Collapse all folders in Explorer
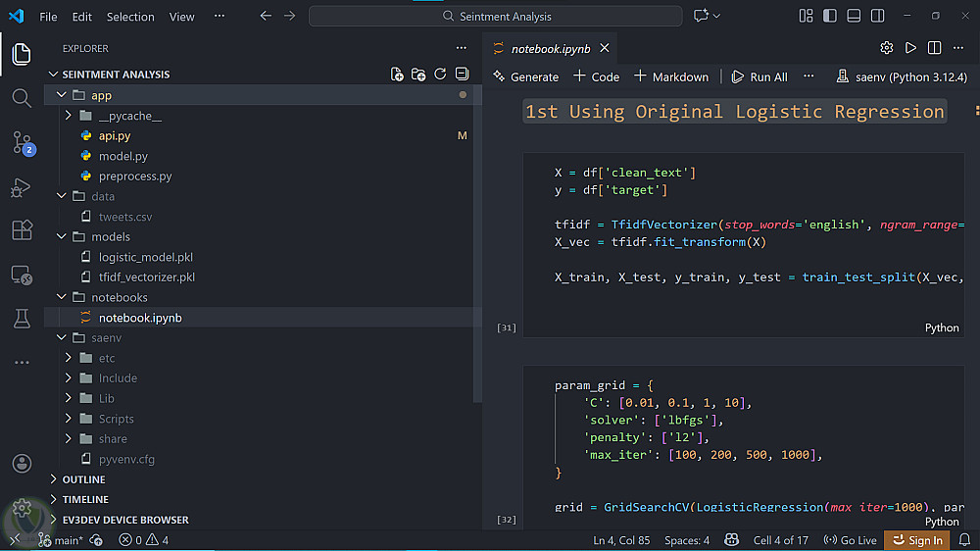 (x=462, y=75)
